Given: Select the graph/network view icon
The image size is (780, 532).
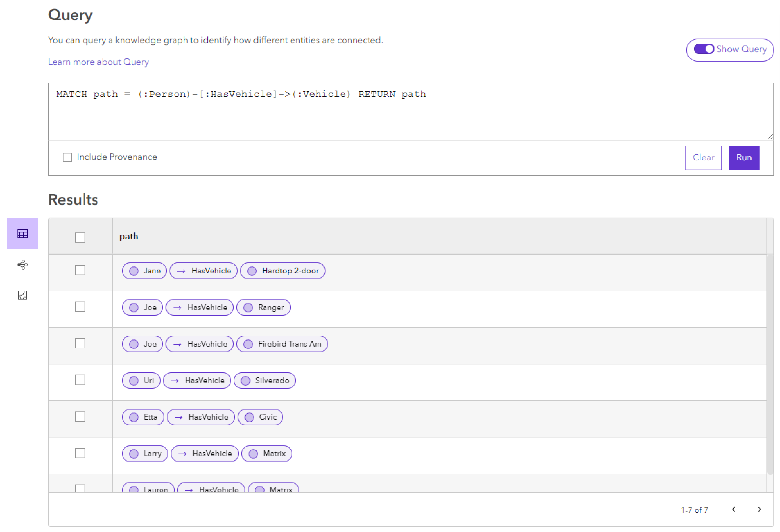Looking at the screenshot, I should (x=22, y=265).
